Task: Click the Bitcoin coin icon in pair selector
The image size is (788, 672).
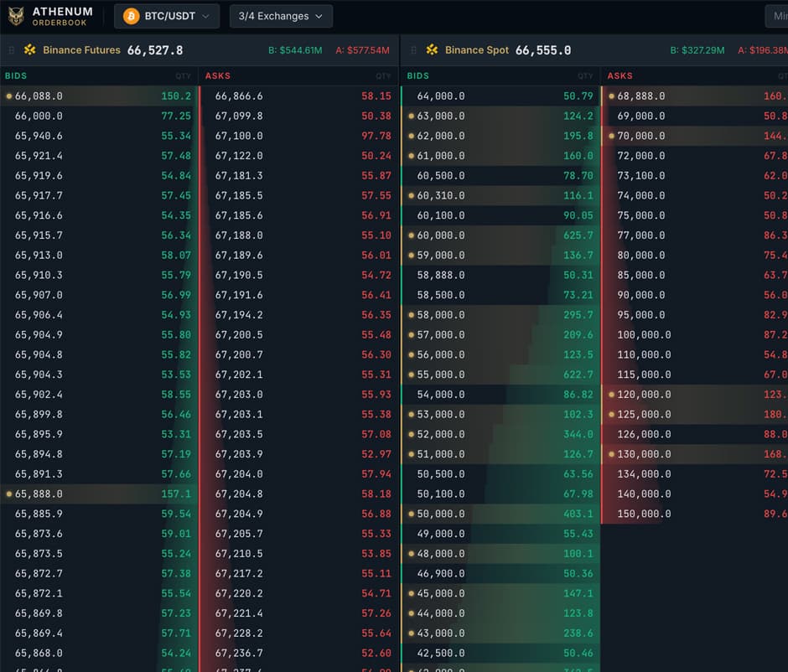Action: [131, 16]
